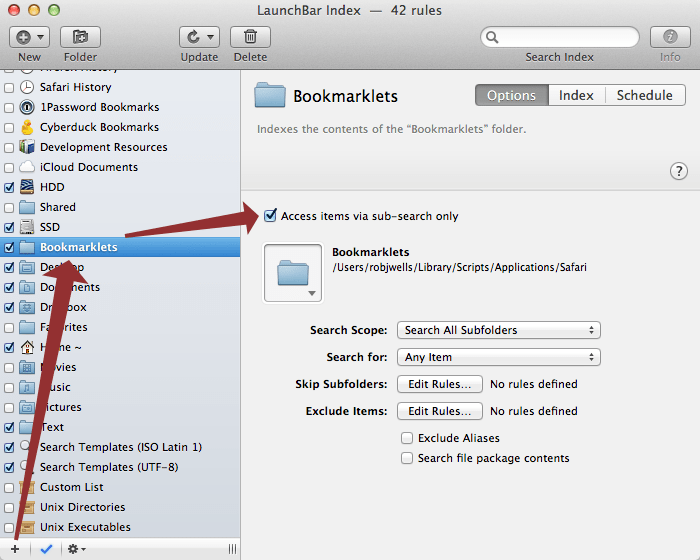Screen dimensions: 700x560
Task: Click the blue checkmark button at bottom
Action: 46,549
